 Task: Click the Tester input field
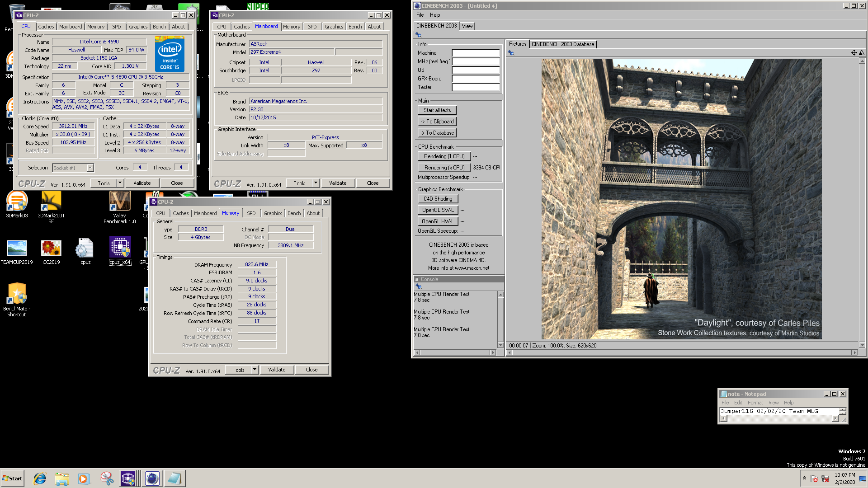point(476,87)
